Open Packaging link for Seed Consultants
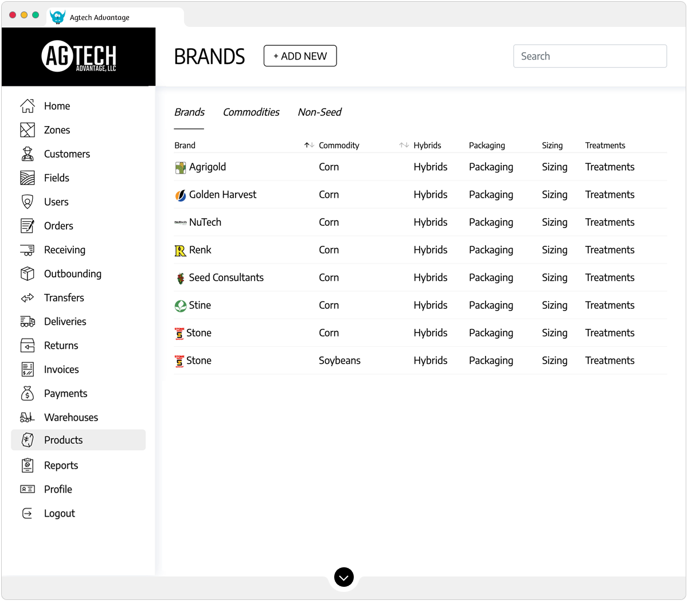Image resolution: width=688 pixels, height=616 pixels. (491, 277)
